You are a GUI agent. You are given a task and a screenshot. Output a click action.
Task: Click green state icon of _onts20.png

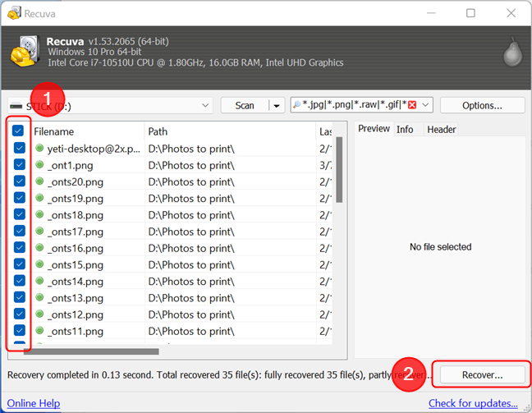(39, 181)
